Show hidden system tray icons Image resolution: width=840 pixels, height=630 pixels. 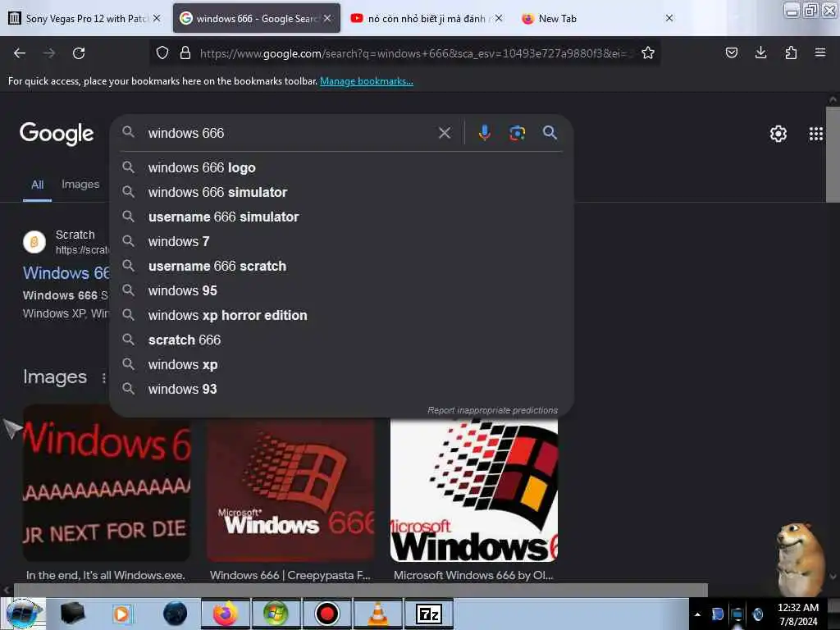[x=697, y=614]
